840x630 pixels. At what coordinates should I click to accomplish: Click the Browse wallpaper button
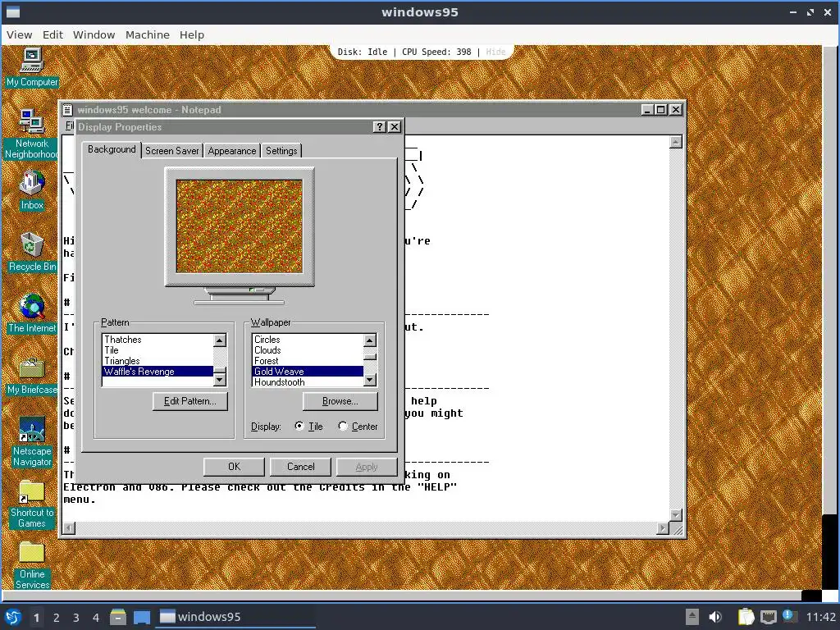click(x=340, y=401)
